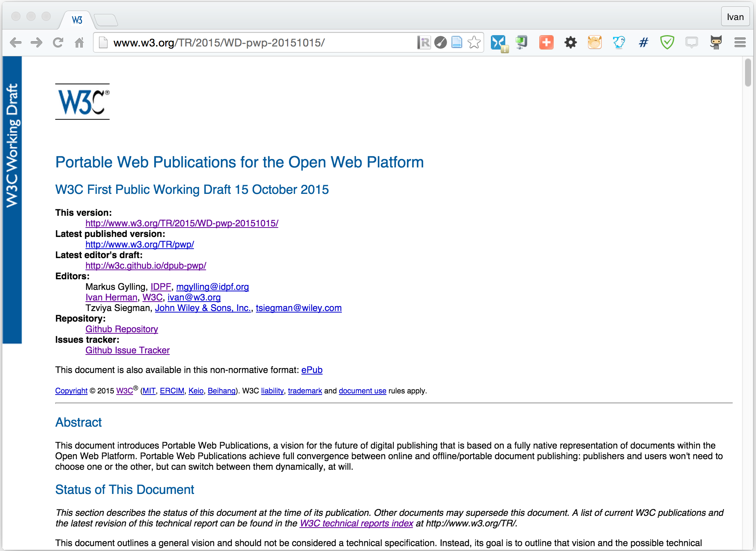Click the bookmark star icon
The width and height of the screenshot is (756, 551).
tap(474, 42)
